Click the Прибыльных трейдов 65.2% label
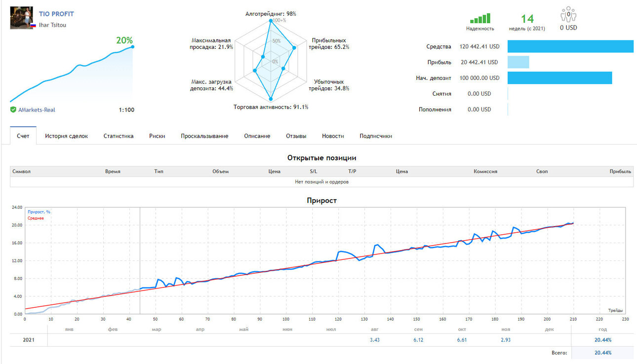637x364 pixels. coord(329,43)
